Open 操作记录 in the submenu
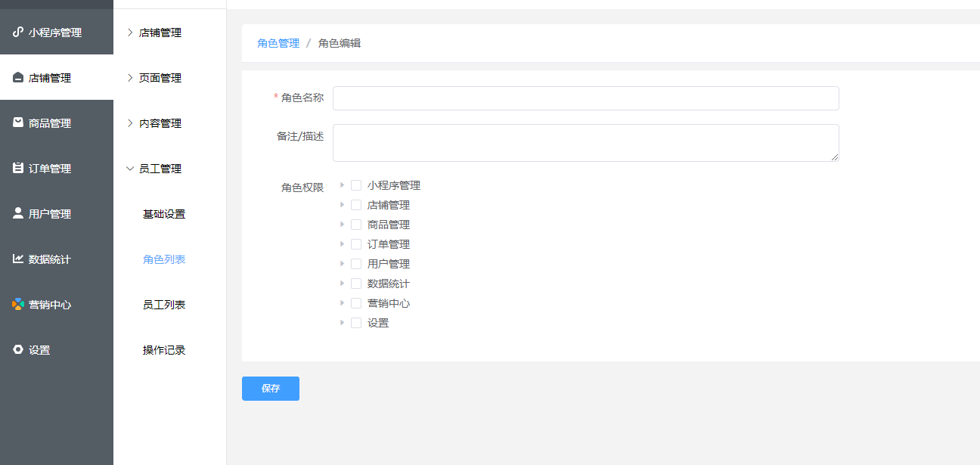 click(164, 350)
